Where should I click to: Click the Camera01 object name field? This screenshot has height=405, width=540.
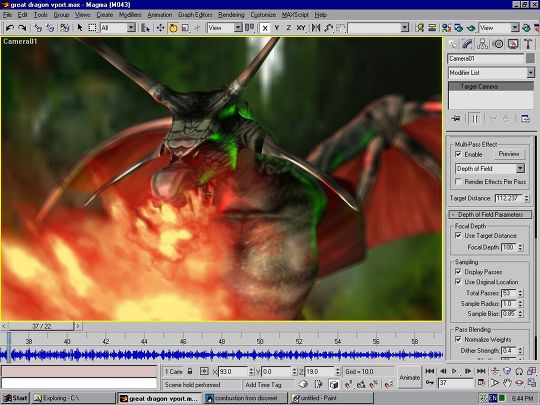tap(486, 59)
